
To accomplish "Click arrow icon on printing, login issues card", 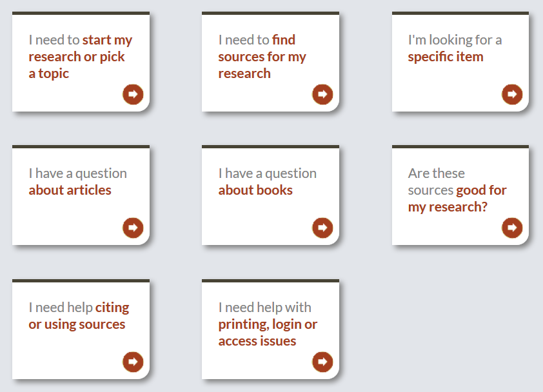I will pos(322,362).
